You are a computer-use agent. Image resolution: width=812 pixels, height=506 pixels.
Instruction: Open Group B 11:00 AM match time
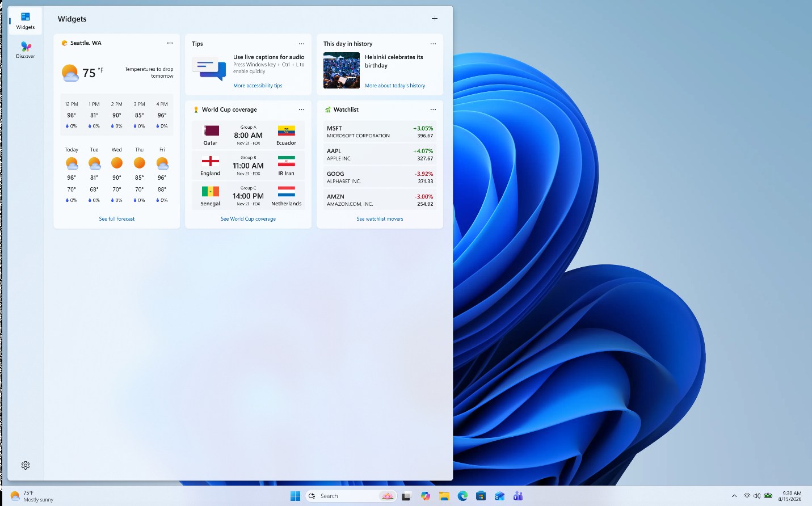(x=249, y=166)
